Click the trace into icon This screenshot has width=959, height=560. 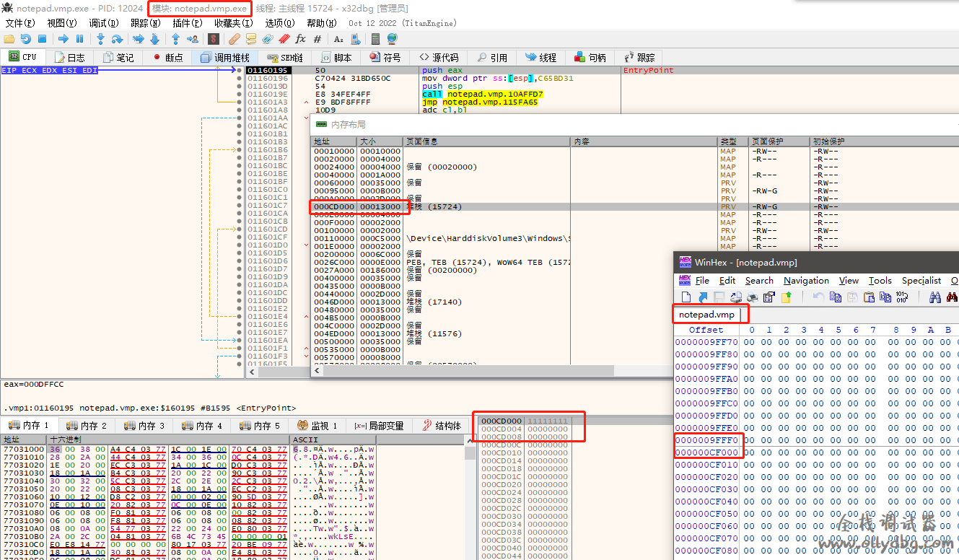[x=139, y=39]
